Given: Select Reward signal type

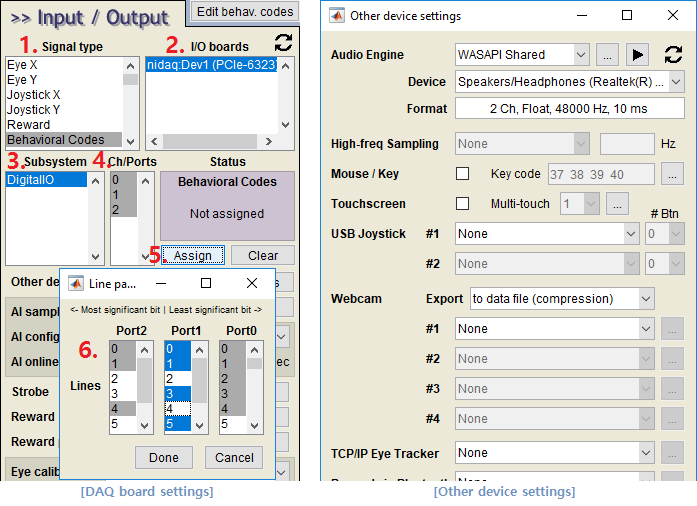Looking at the screenshot, I should [64, 125].
